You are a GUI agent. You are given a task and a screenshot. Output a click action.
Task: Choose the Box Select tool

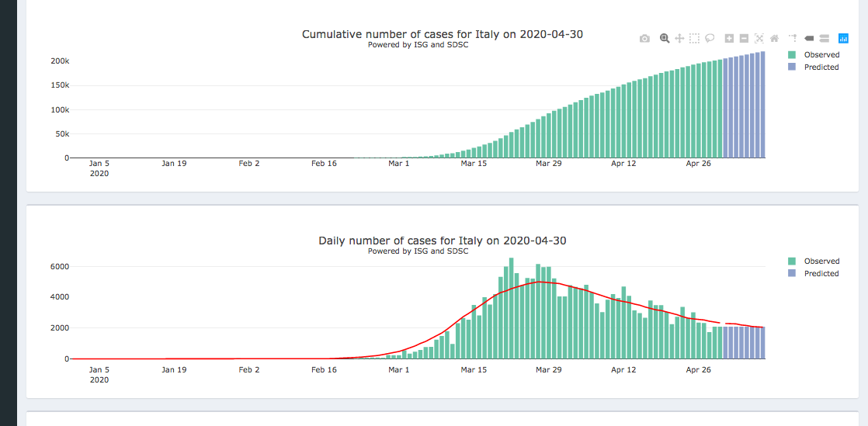click(694, 38)
